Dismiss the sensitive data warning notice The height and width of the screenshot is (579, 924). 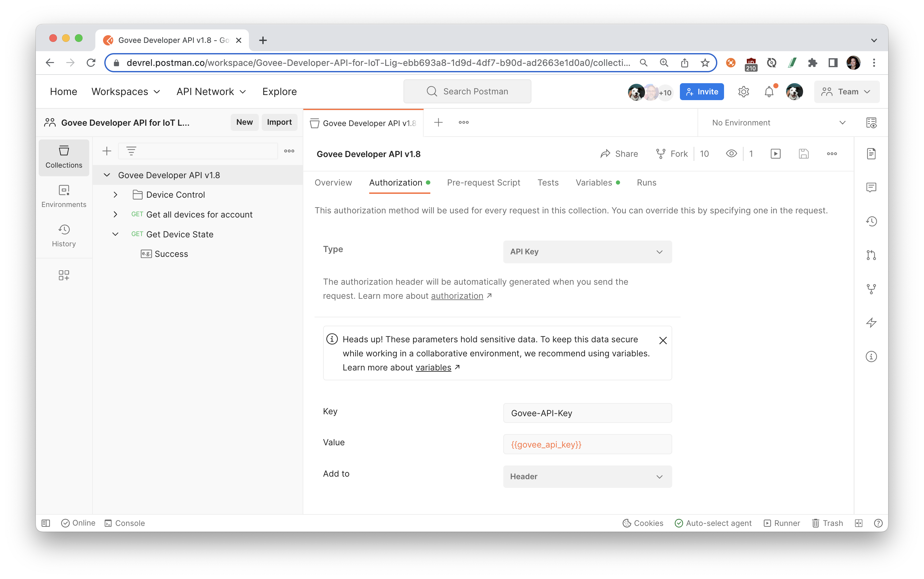(x=663, y=340)
